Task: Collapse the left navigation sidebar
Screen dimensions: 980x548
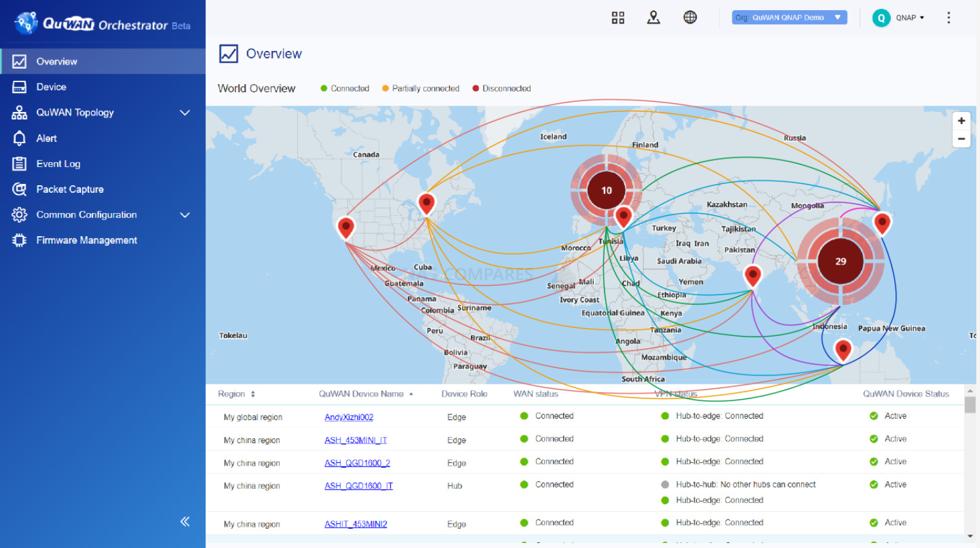Action: (185, 521)
